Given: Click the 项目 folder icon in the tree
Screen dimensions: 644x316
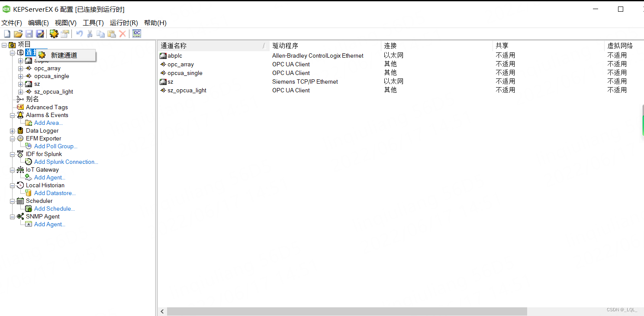Looking at the screenshot, I should 12,45.
